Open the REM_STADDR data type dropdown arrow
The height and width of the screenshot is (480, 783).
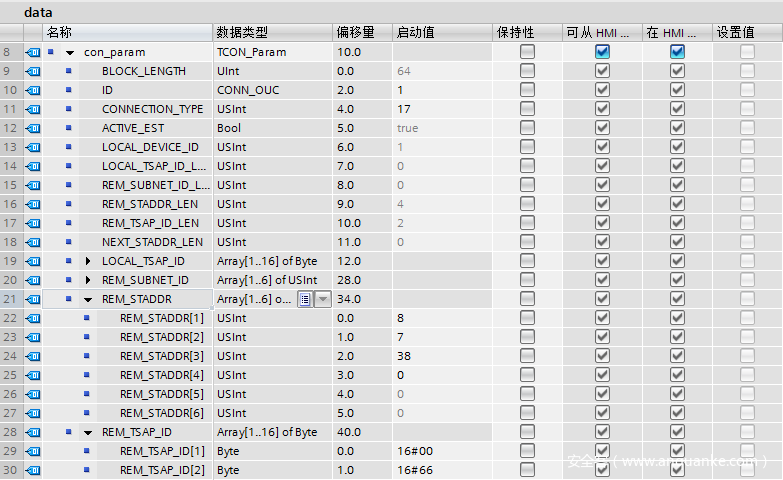(x=322, y=299)
